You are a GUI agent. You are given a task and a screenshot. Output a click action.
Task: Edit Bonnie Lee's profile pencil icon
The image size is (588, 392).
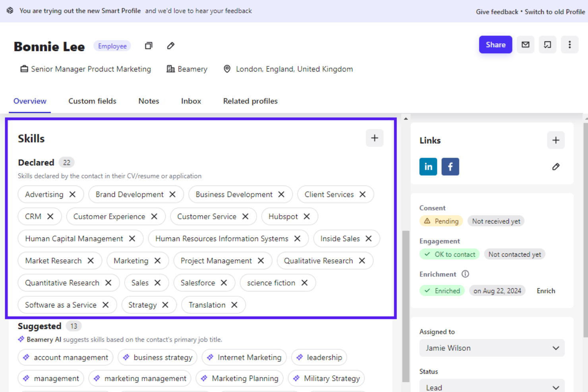(x=171, y=46)
